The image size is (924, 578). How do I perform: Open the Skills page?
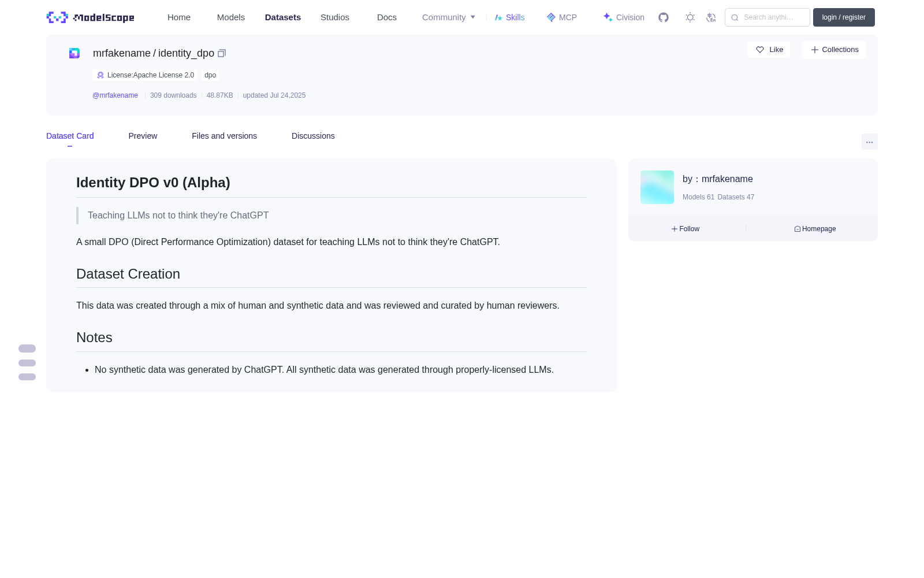pyautogui.click(x=509, y=17)
